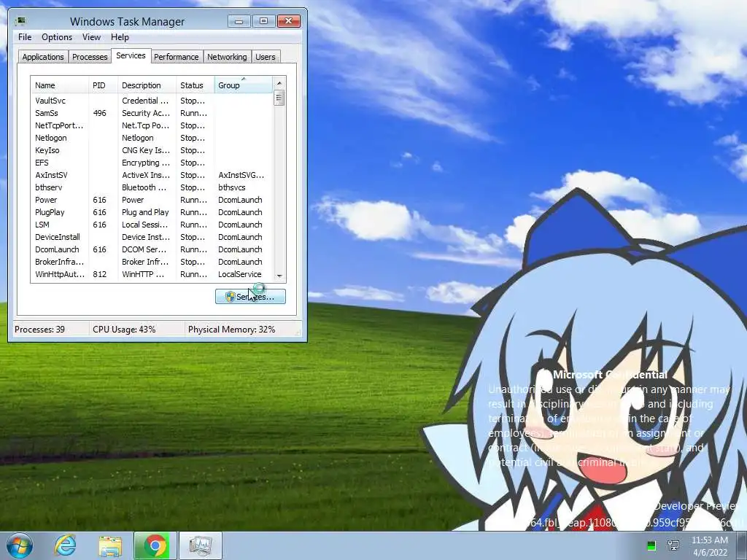
Task: Switch to the Networking tab
Action: pos(227,57)
